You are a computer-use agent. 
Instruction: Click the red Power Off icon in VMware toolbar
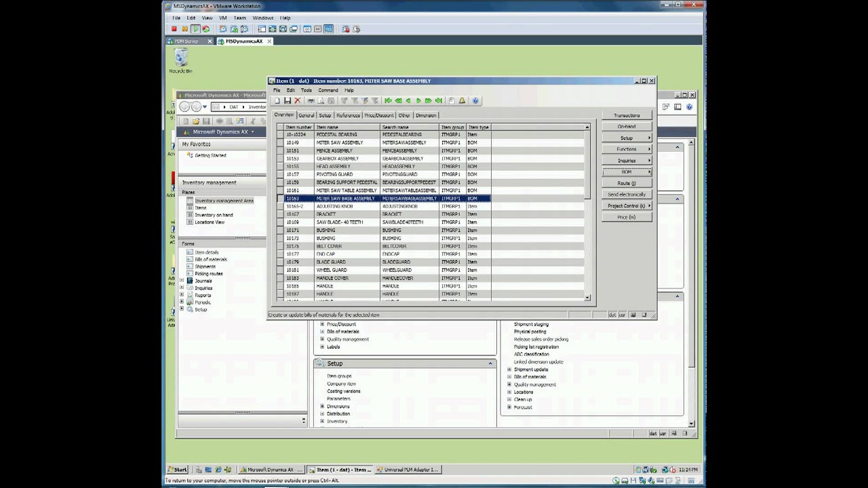pyautogui.click(x=174, y=29)
